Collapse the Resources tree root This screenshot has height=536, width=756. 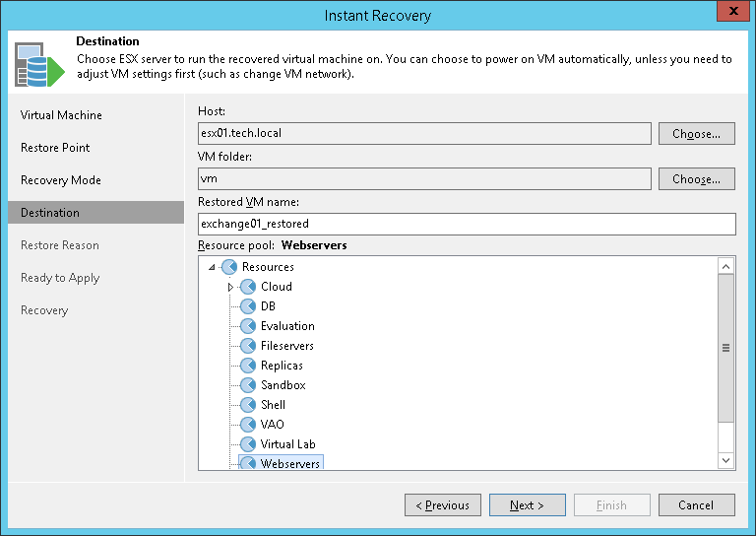tap(212, 267)
